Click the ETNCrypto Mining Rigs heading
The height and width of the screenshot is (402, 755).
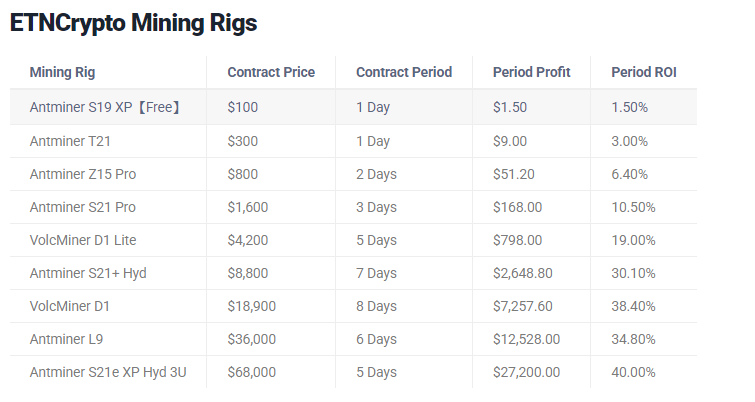click(x=133, y=24)
